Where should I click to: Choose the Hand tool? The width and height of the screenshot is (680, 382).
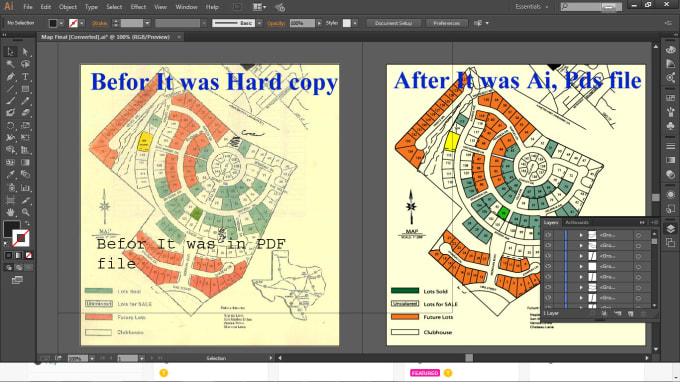tap(10, 212)
